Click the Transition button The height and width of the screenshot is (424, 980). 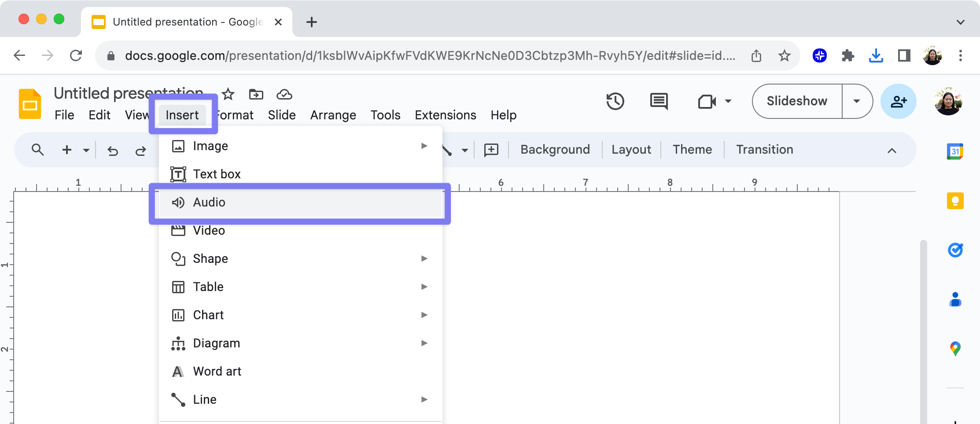pos(765,150)
